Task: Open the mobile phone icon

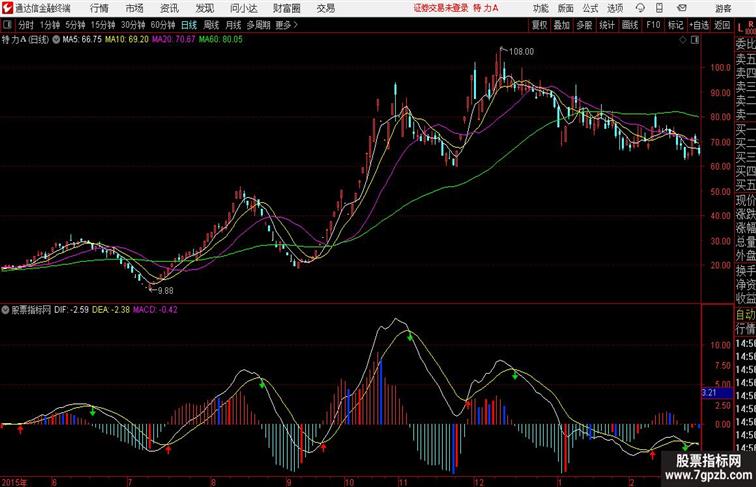Action: tap(660, 8)
